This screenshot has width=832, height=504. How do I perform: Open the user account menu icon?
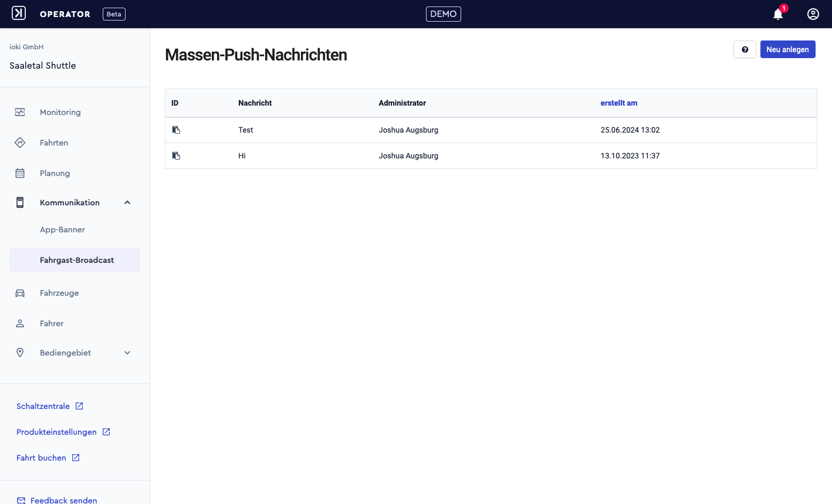tap(813, 14)
